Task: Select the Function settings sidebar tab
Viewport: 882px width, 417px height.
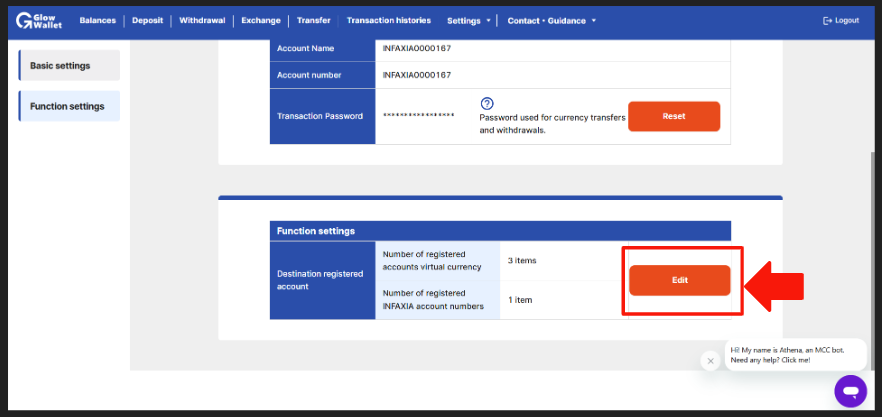Action: pos(69,106)
